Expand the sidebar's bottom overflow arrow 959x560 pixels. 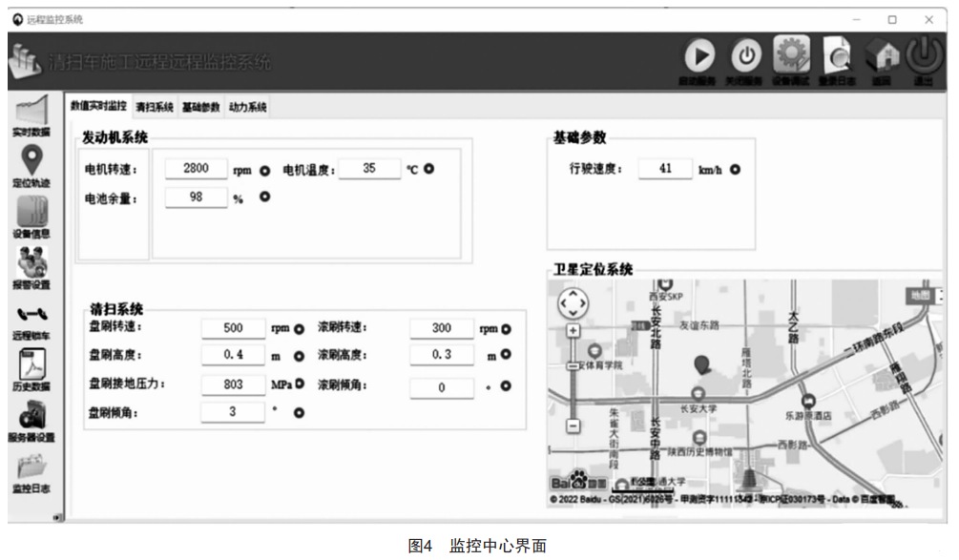[56, 516]
